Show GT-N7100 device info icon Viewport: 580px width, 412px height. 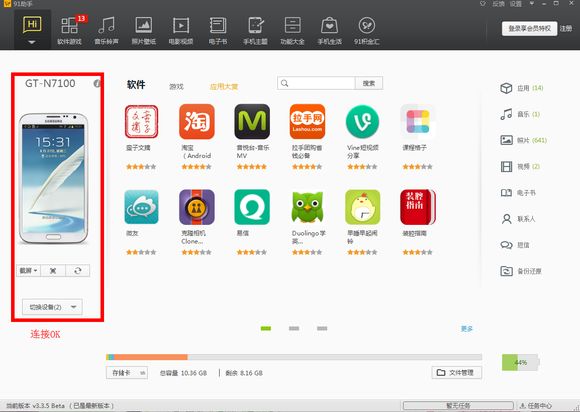[x=97, y=84]
